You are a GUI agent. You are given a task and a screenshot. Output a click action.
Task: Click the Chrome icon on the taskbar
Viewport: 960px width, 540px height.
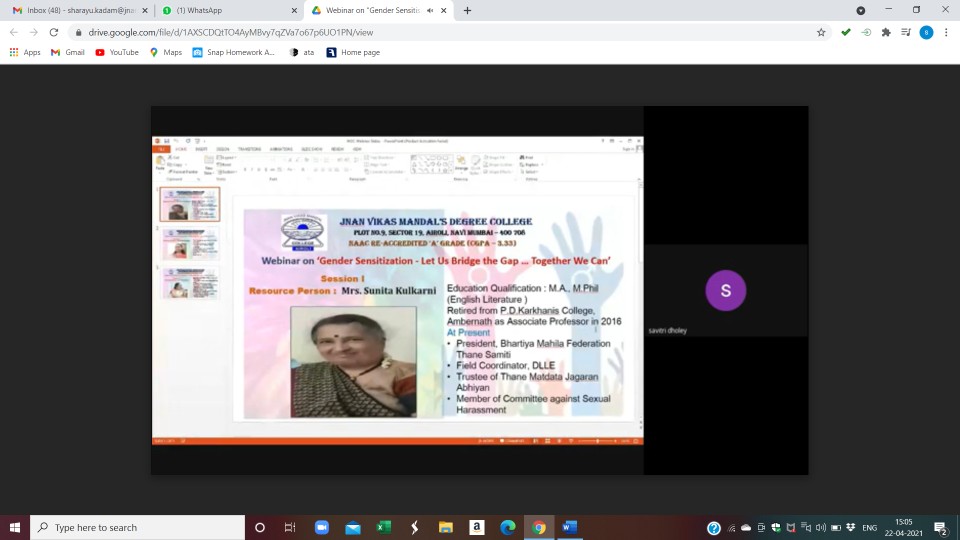click(539, 527)
